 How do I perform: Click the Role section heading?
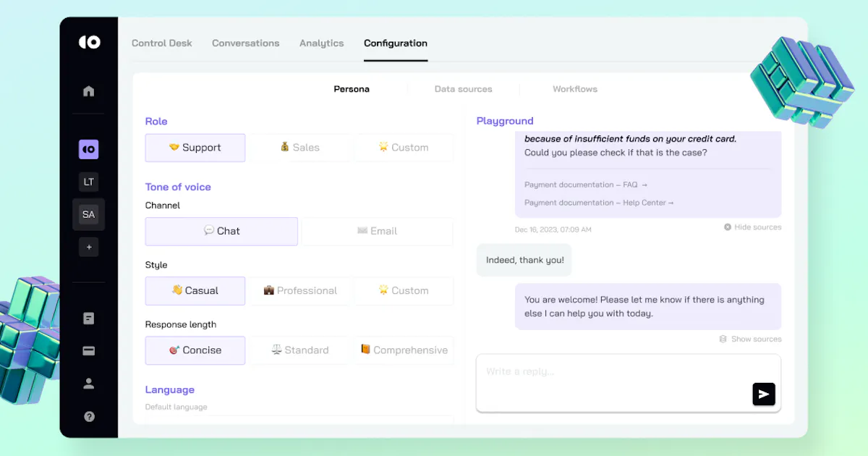[156, 122]
